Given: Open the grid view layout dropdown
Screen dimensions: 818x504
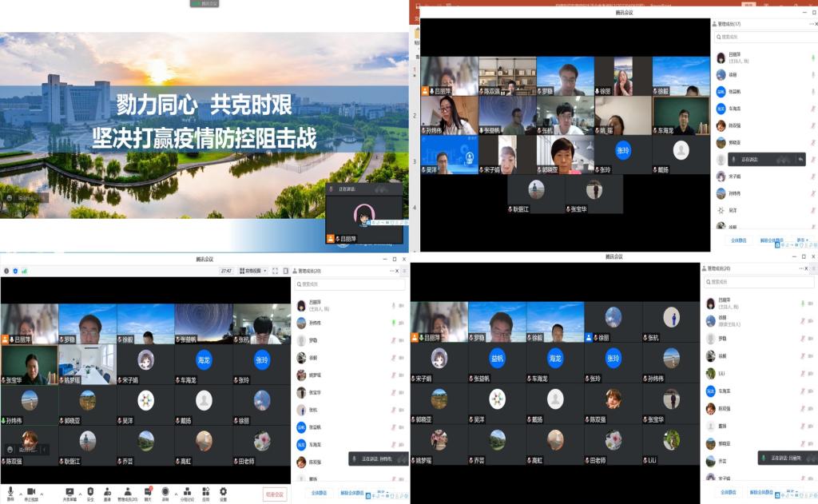Looking at the screenshot, I should pos(253,271).
